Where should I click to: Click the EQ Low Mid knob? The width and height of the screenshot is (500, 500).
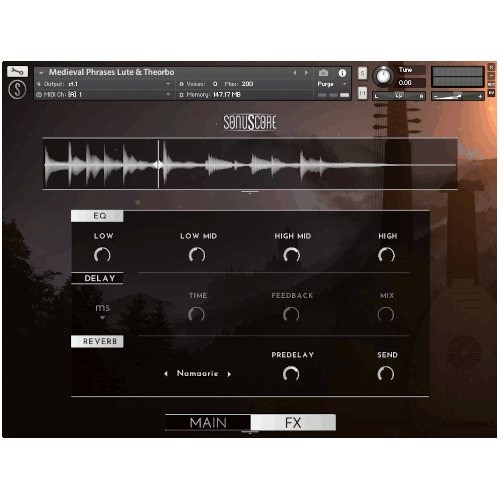(197, 255)
